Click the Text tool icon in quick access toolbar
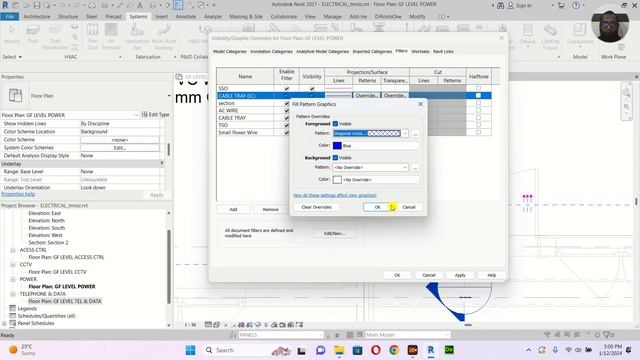Viewport: 640px width, 360px height. [x=140, y=5]
